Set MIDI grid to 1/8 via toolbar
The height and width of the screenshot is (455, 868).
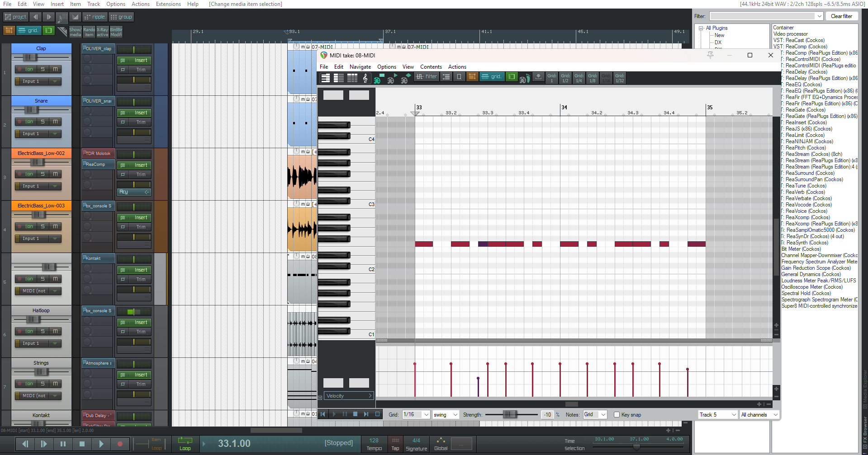tap(593, 78)
